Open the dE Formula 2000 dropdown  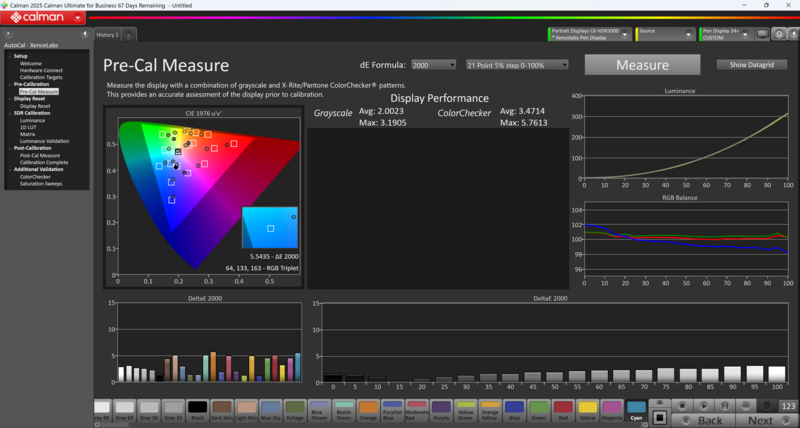pos(434,65)
